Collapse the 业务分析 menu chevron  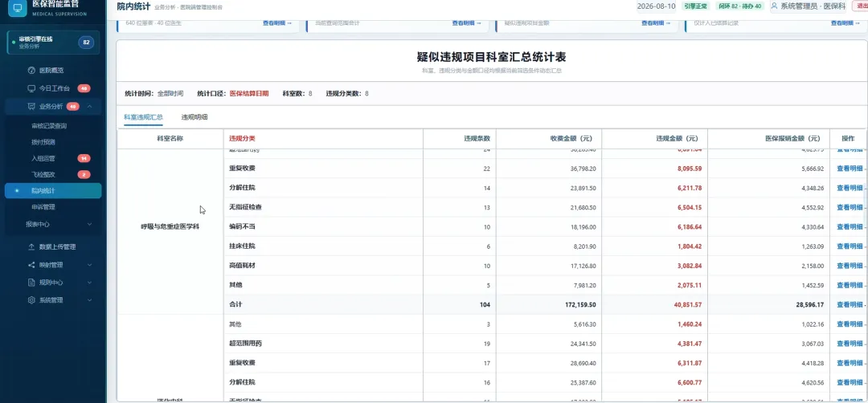90,107
